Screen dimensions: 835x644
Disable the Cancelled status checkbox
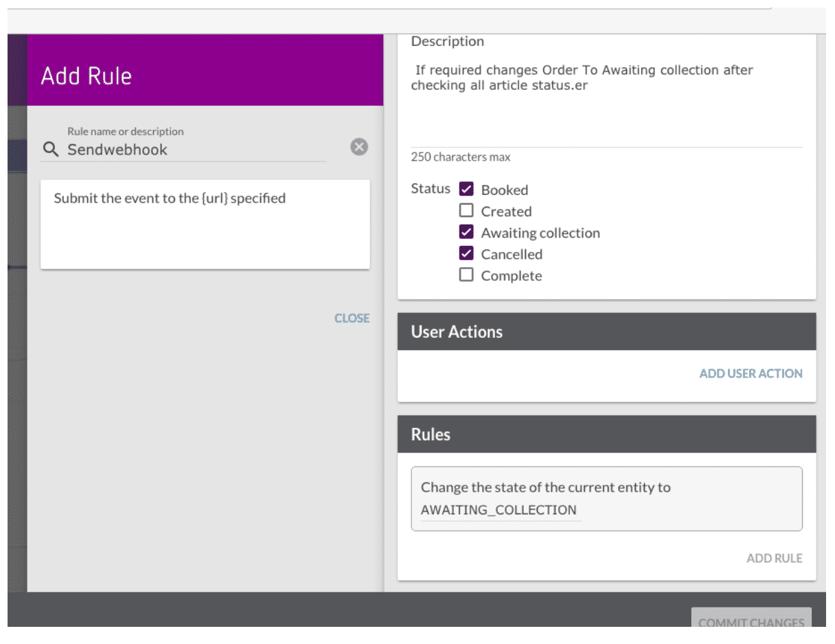[466, 254]
